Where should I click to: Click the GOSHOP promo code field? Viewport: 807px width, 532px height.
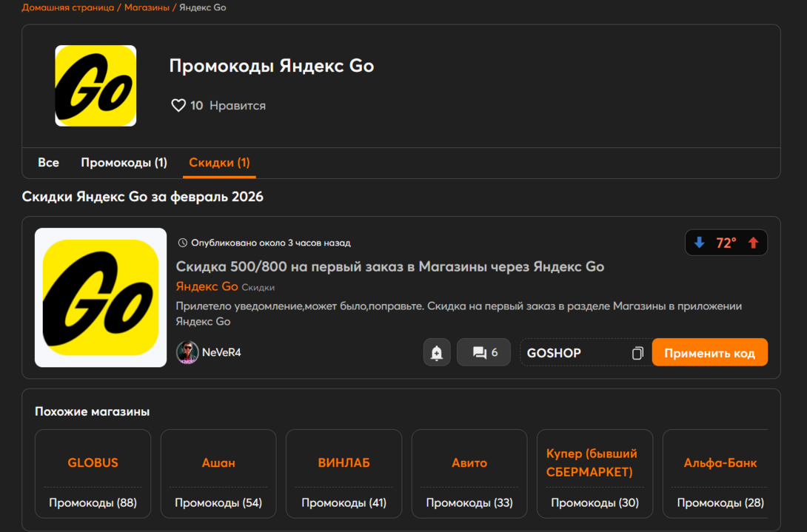click(574, 353)
